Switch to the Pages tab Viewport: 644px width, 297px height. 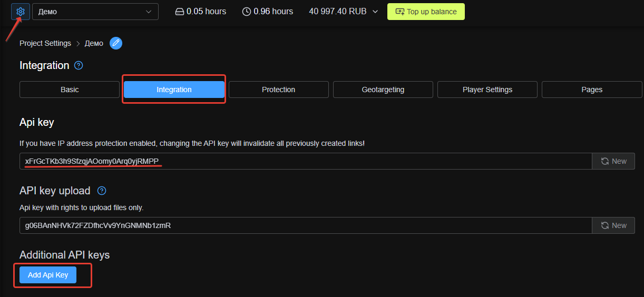(x=592, y=90)
